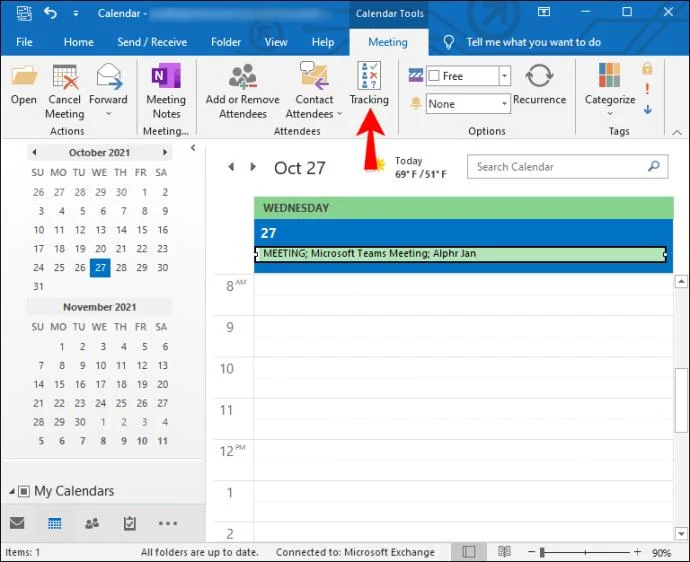Image resolution: width=690 pixels, height=562 pixels.
Task: Click the Search Calendar field
Action: pyautogui.click(x=560, y=167)
